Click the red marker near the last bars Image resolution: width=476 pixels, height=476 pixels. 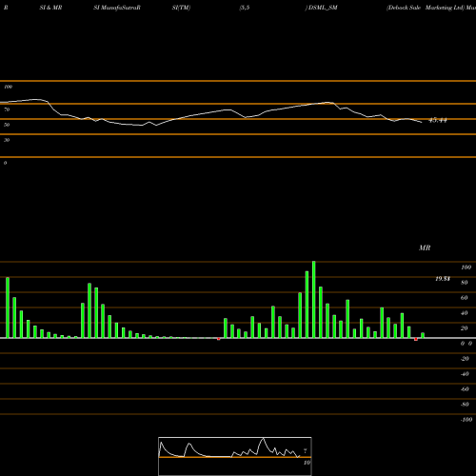pyautogui.click(x=416, y=339)
